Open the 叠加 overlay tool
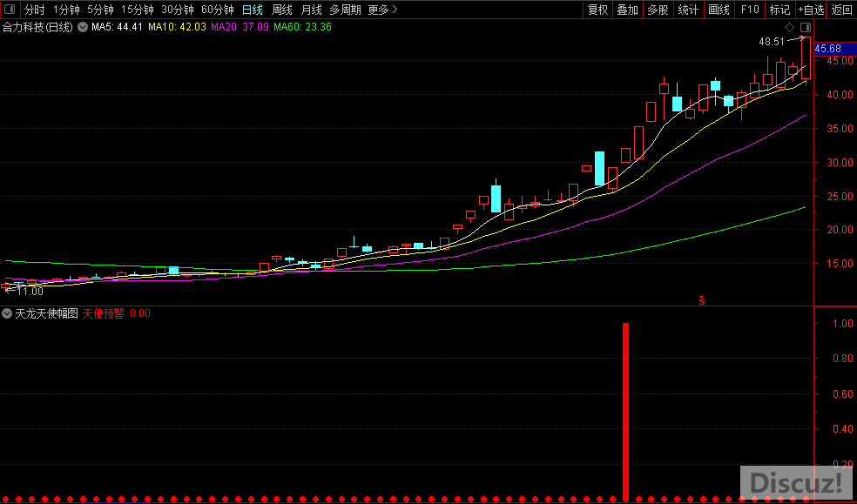857x504 pixels. 627,10
